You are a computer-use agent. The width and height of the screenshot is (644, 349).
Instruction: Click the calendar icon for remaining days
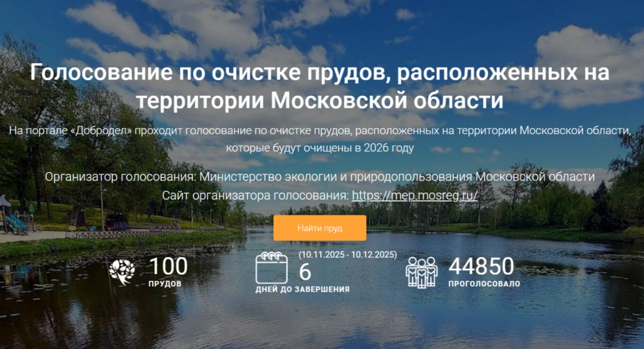271,268
